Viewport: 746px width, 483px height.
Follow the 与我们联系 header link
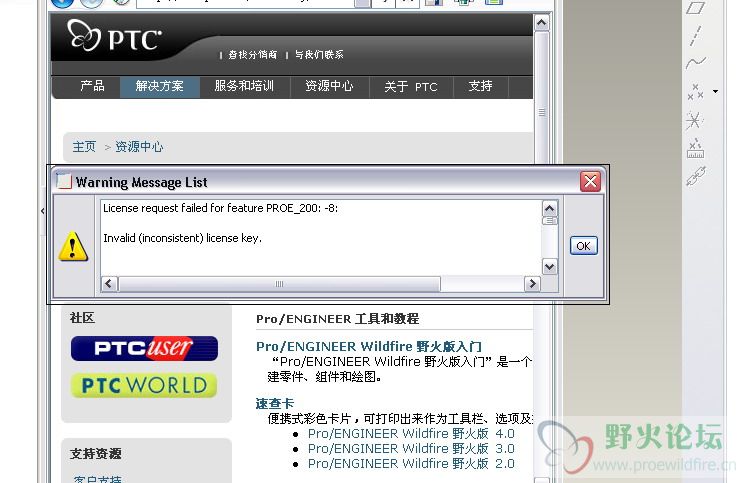(319, 55)
